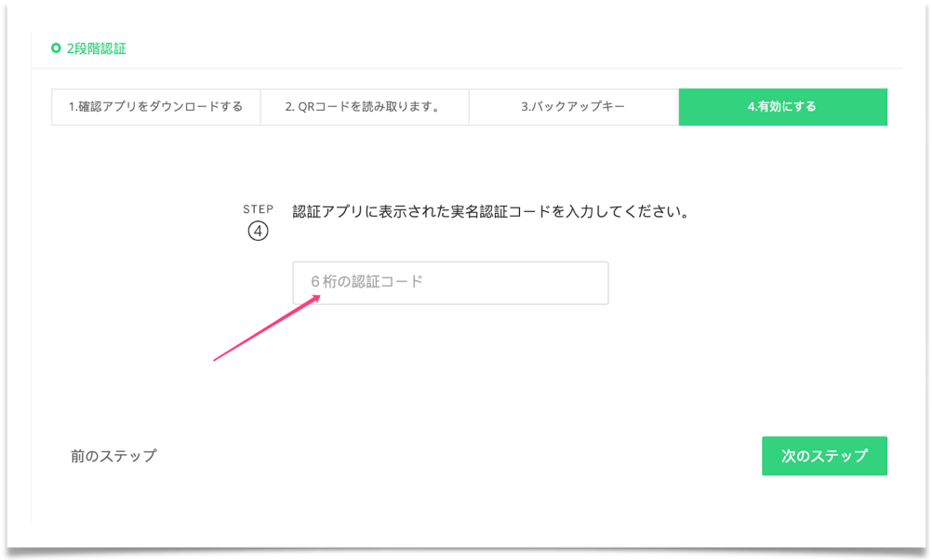Click the green circle icon beside 2段階認証
The image size is (932, 560).
tap(56, 48)
